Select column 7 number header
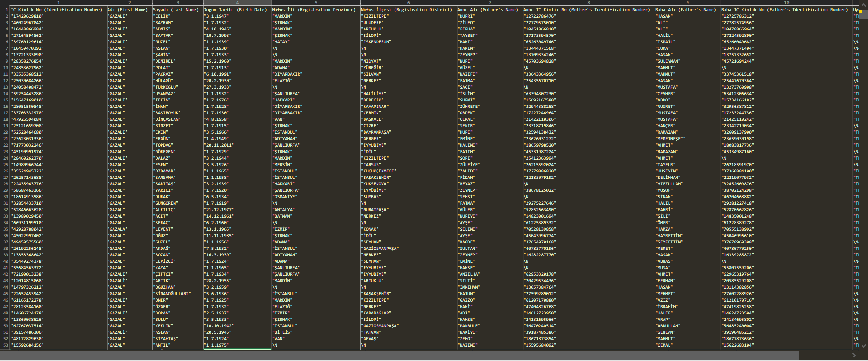 click(490, 3)
